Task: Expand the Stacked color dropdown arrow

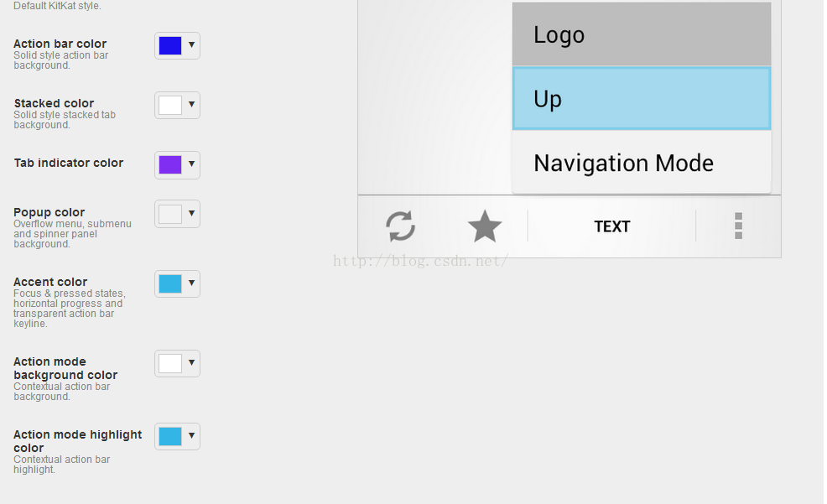Action: (192, 105)
